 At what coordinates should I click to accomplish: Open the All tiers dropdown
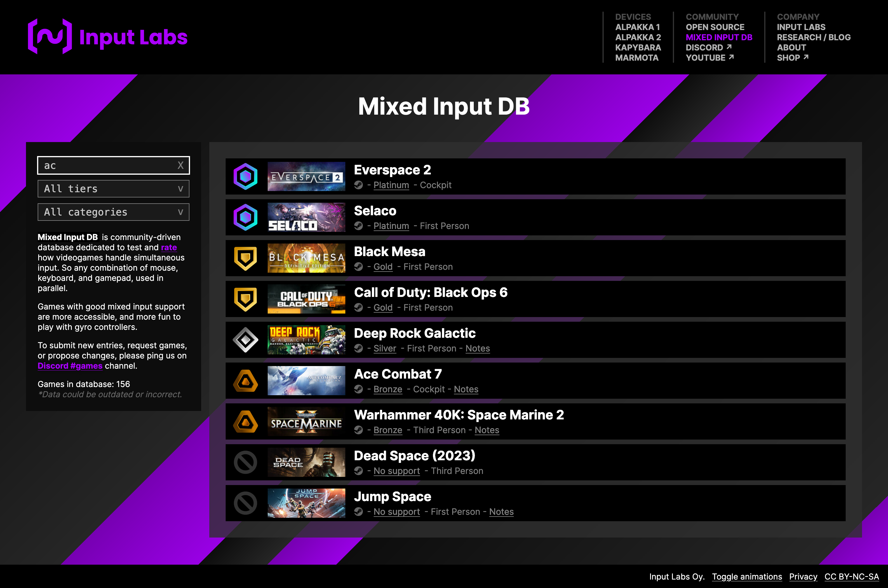[113, 189]
